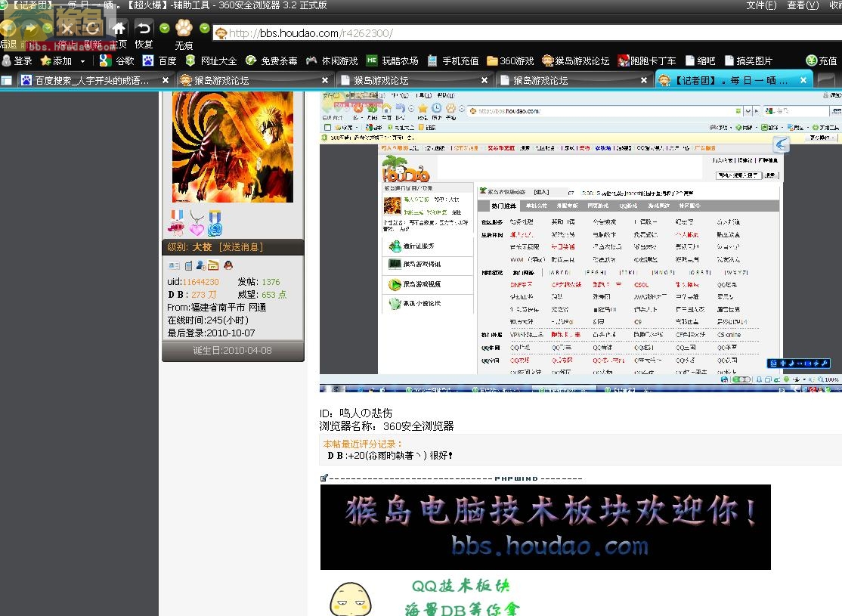Open the 网址大全 bookmark

[211, 60]
